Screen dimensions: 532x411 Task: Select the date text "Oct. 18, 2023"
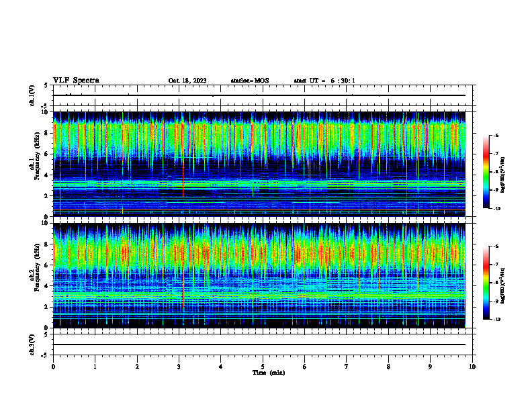pyautogui.click(x=187, y=81)
